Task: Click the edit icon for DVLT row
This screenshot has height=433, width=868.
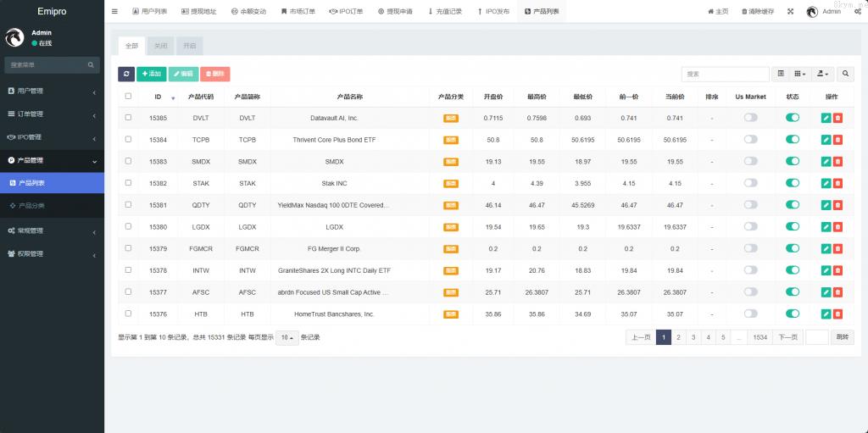Action: tap(826, 118)
